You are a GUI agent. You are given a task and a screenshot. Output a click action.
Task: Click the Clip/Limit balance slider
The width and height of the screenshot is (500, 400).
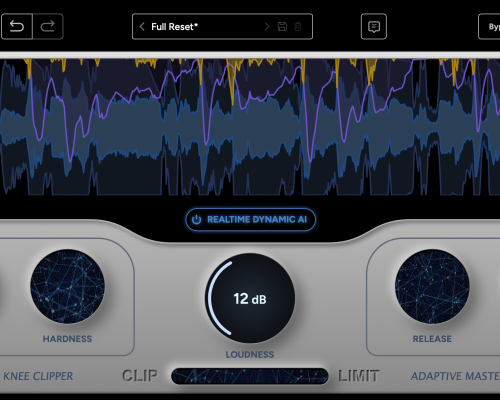(x=250, y=376)
